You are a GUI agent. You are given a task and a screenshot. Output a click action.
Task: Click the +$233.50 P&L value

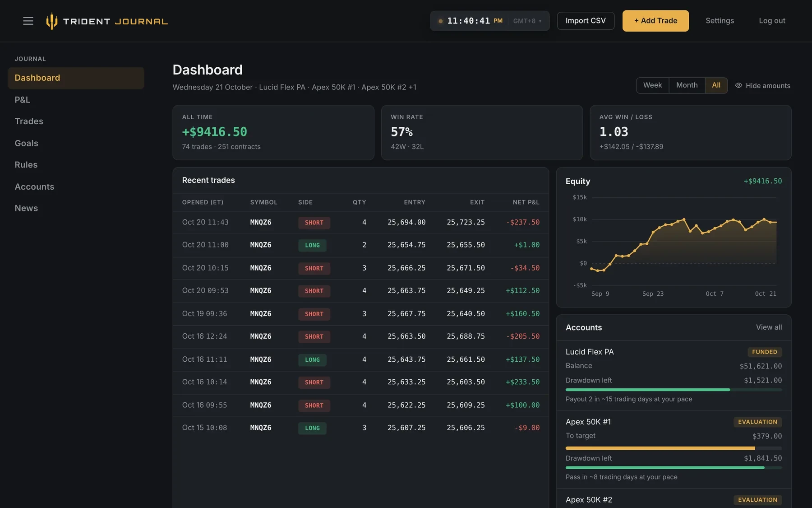522,382
